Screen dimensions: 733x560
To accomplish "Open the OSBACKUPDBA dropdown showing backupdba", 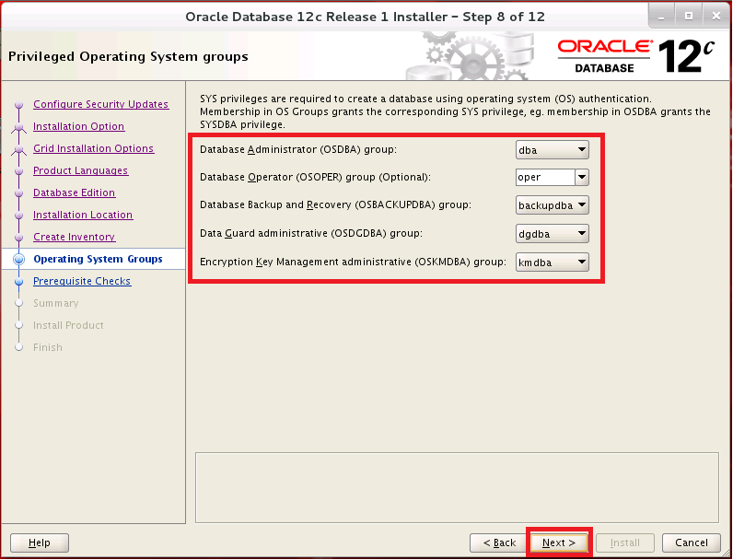I will click(x=553, y=205).
